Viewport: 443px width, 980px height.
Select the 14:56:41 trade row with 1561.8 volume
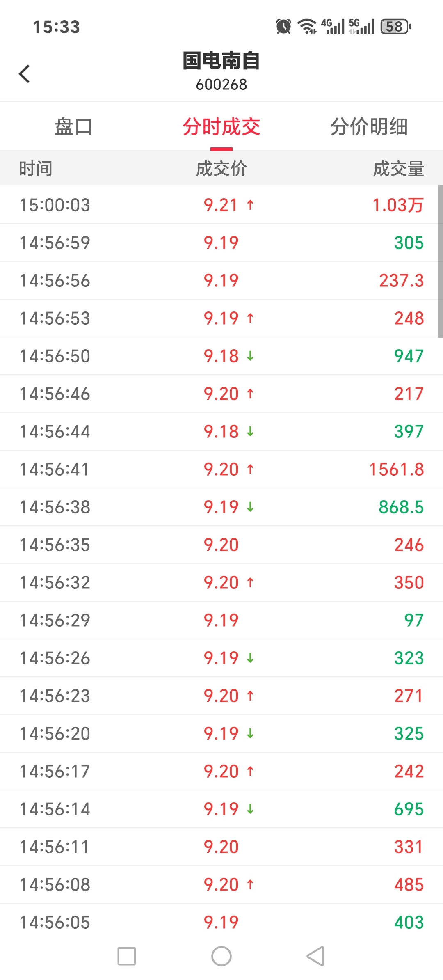tap(221, 469)
